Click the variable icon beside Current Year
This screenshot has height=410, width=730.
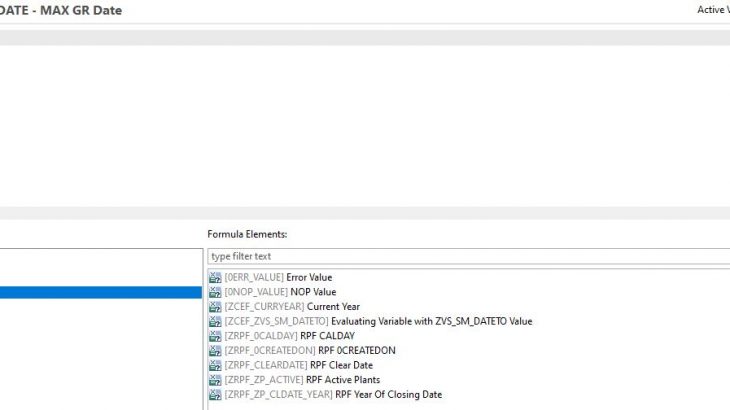point(215,307)
